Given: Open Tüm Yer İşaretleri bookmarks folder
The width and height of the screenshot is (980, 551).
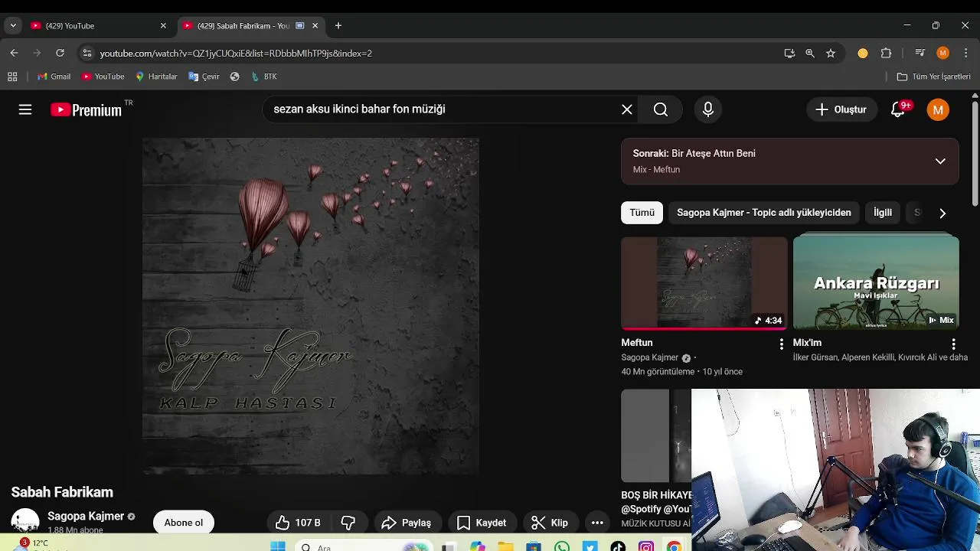Looking at the screenshot, I should (x=933, y=77).
